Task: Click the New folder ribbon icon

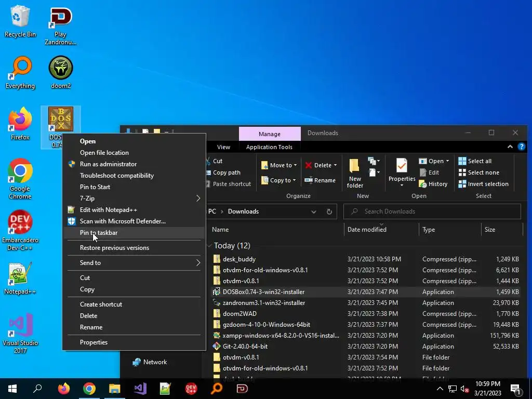Action: (x=354, y=166)
